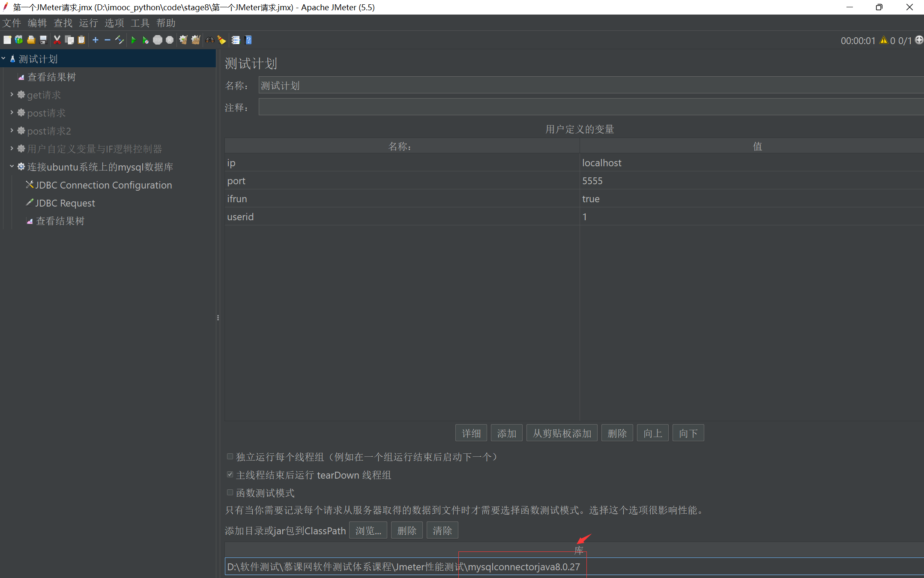924x578 pixels.
Task: Open the 选项 menu
Action: coord(114,23)
